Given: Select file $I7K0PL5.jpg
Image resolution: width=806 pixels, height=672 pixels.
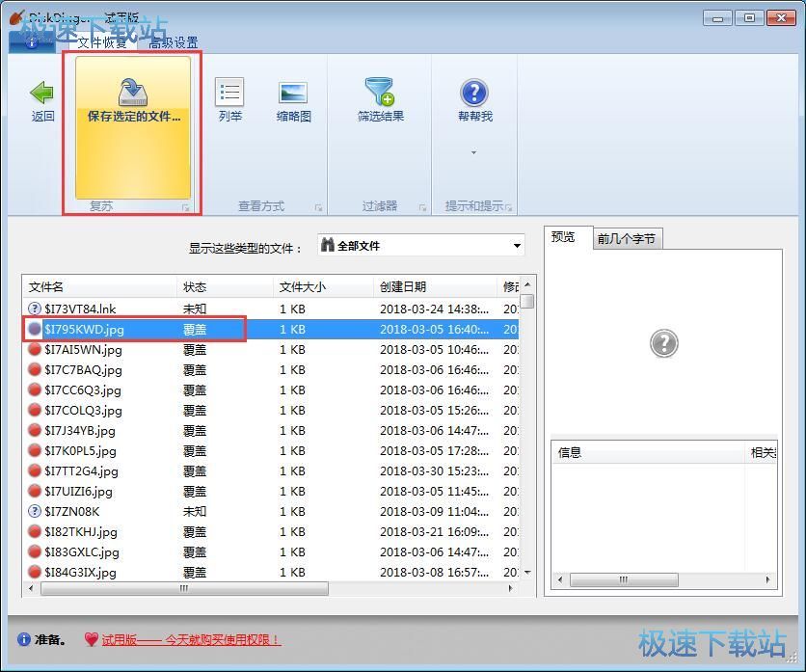Looking at the screenshot, I should 80,451.
